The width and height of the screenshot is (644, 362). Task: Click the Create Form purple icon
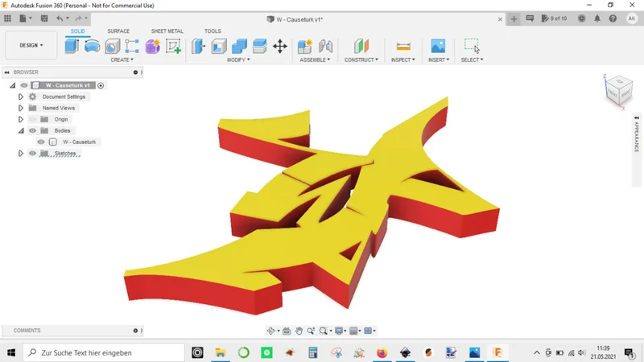152,47
